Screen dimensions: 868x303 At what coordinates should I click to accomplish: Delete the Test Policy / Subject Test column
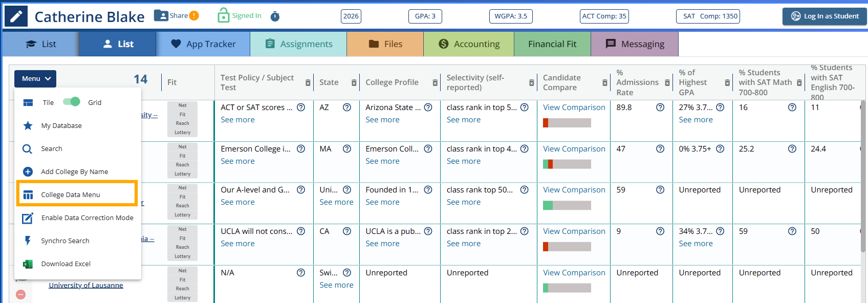(308, 82)
